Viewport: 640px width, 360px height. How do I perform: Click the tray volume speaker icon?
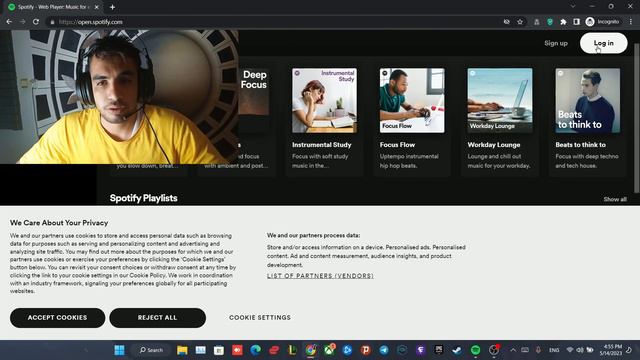[x=580, y=350]
